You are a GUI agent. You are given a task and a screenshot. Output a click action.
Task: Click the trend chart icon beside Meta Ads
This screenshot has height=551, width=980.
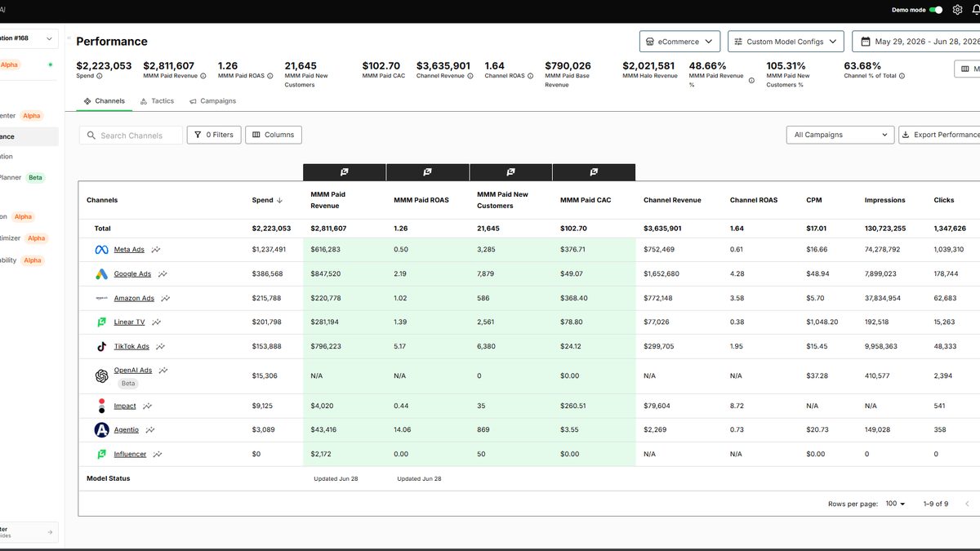coord(155,250)
